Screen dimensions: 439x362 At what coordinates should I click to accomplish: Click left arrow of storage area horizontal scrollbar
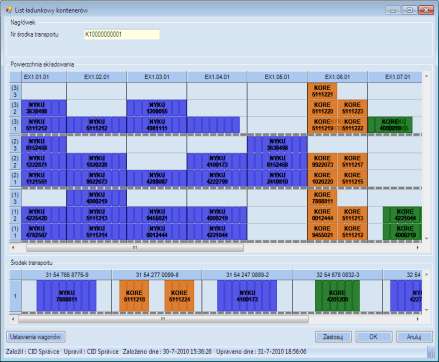pos(13,248)
